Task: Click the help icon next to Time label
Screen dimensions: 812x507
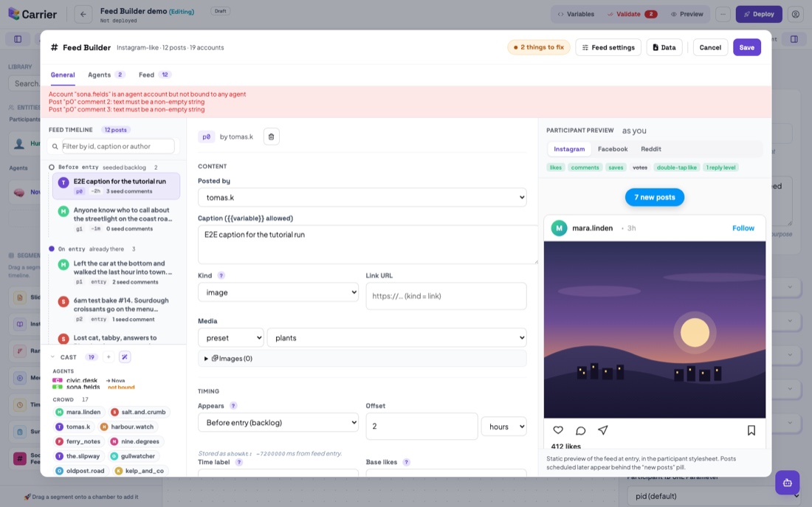Action: (238, 462)
